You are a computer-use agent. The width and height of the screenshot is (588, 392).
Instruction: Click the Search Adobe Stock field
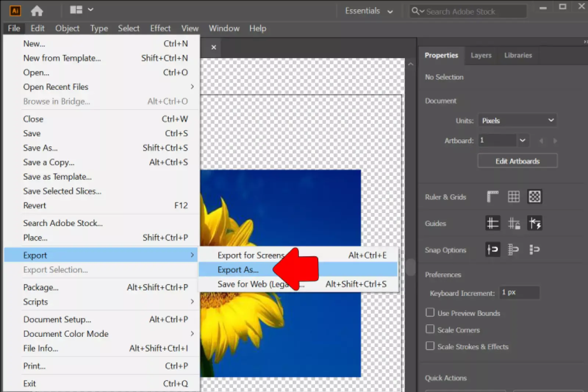coord(468,11)
